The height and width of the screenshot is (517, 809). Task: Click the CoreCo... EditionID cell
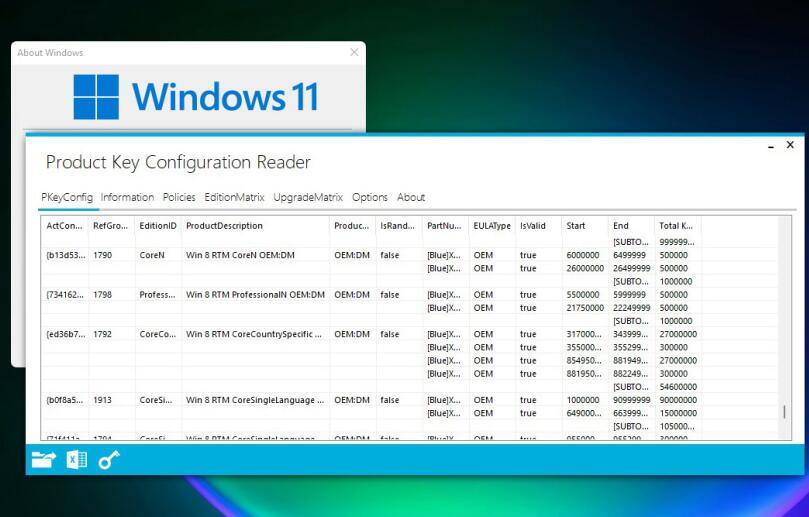click(157, 334)
